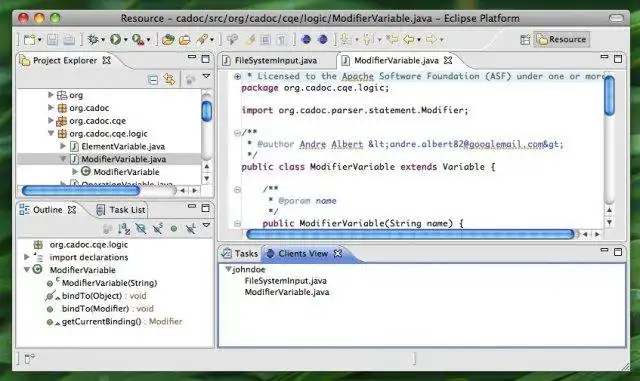
Task: Click Collapse All in Project Explorer
Action: (x=153, y=80)
